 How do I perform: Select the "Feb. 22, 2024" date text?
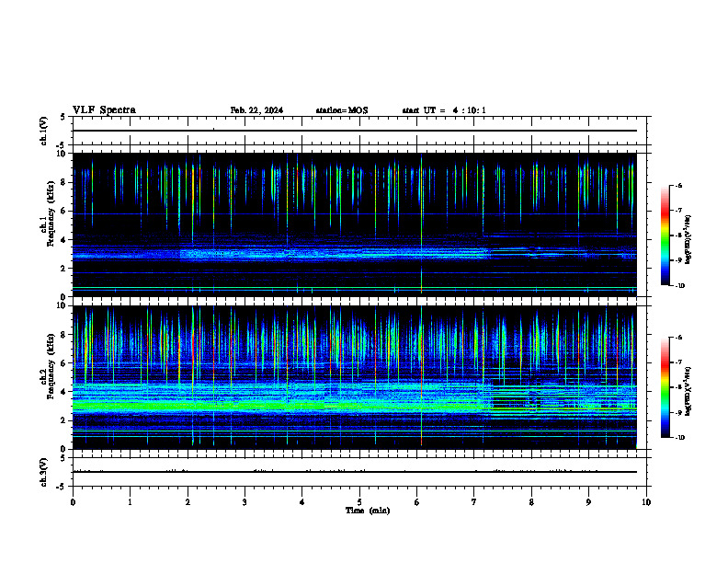(256, 110)
